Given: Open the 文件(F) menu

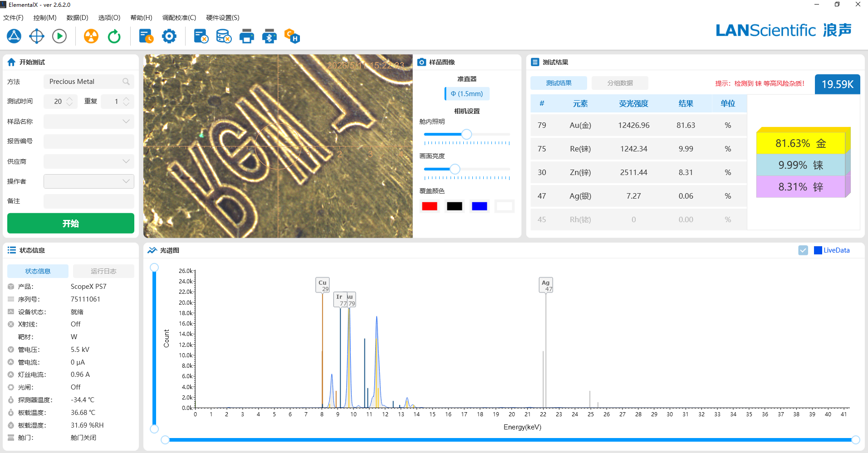Looking at the screenshot, I should coord(13,18).
